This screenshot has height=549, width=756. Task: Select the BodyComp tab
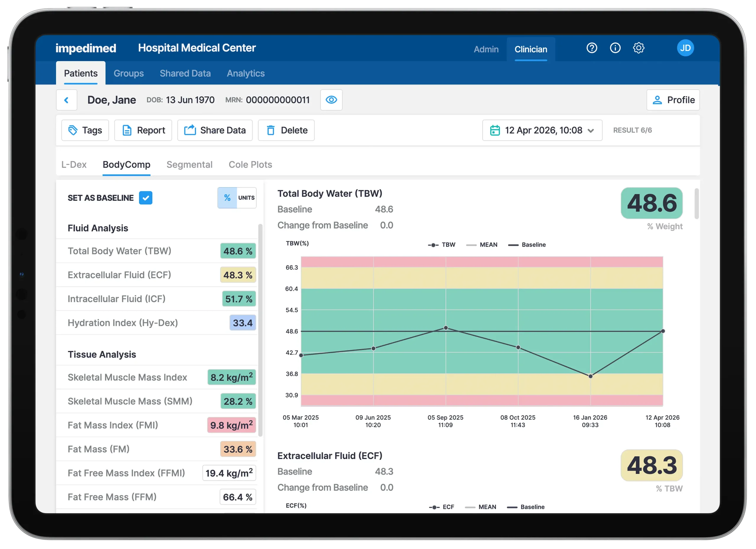click(126, 165)
